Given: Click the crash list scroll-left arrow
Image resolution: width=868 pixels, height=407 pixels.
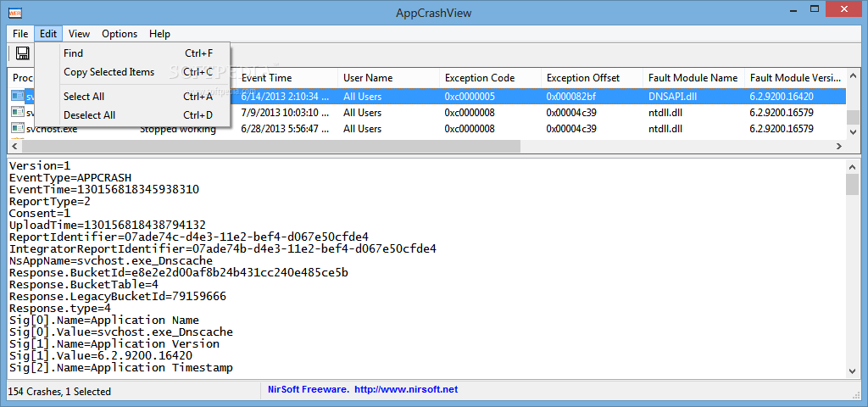Looking at the screenshot, I should click(x=14, y=146).
